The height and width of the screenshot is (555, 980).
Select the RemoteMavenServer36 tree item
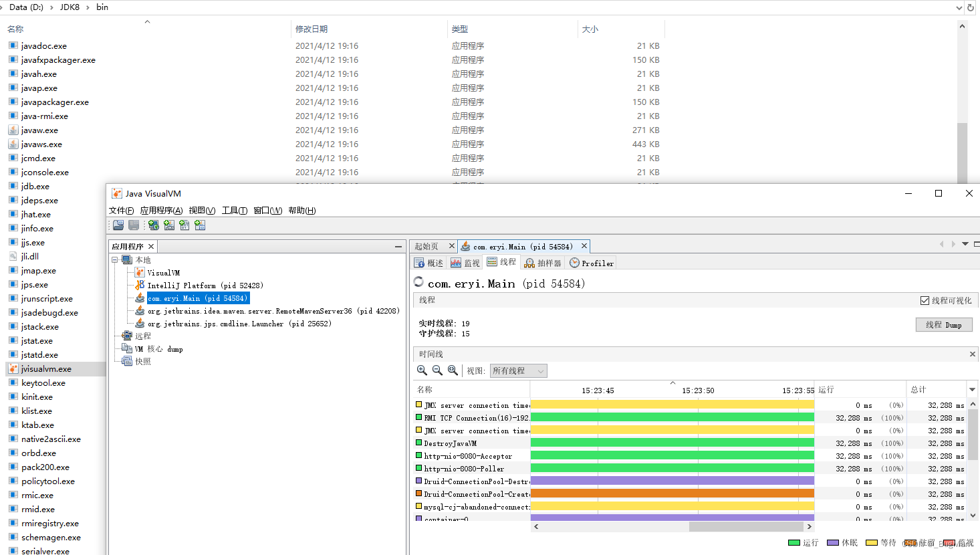273,310
